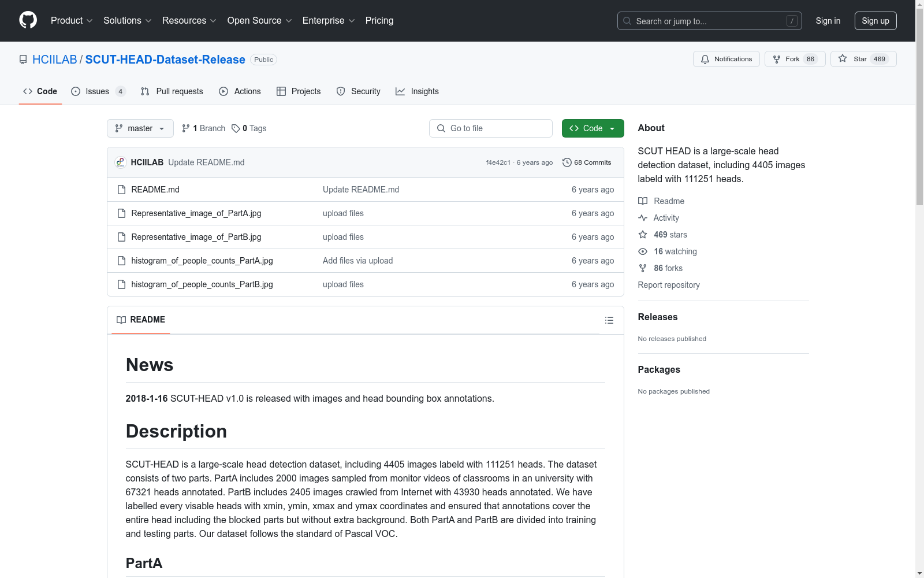Click '0 Tags' link
Image resolution: width=924 pixels, height=578 pixels.
pos(249,128)
